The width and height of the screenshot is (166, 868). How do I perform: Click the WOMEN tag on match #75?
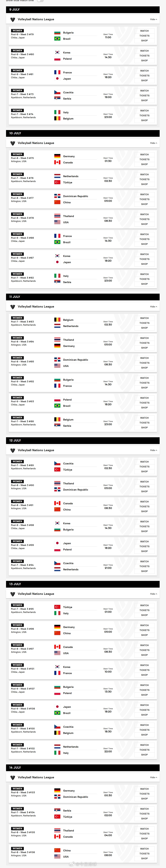[17, 154]
